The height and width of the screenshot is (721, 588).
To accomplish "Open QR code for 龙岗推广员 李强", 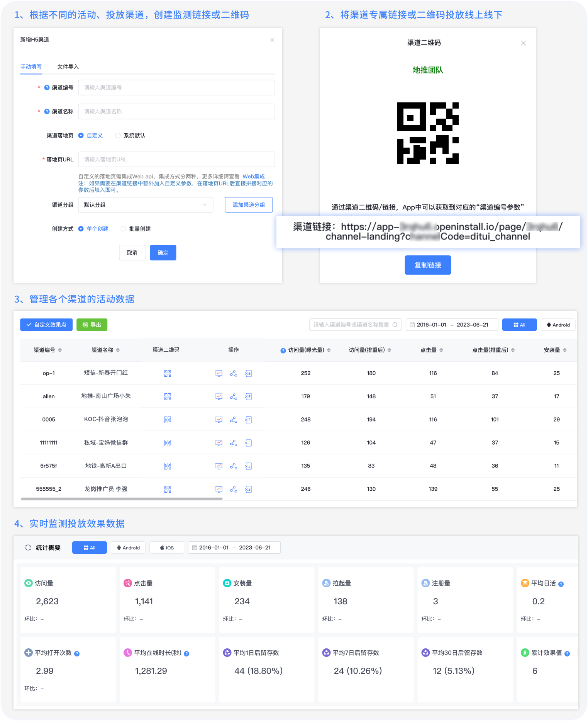I will (x=167, y=489).
